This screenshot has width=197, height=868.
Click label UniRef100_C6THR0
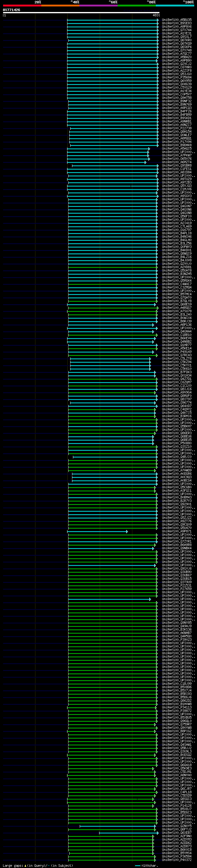177,67
